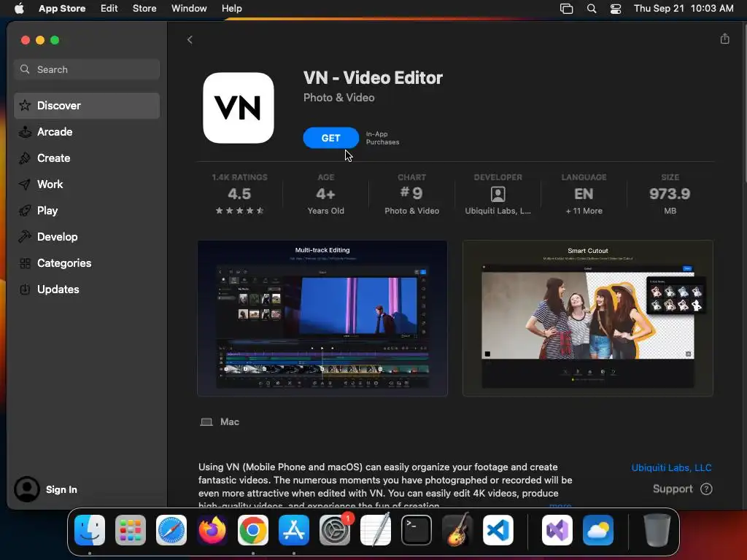Image resolution: width=747 pixels, height=560 pixels.
Task: Launch GarageBand from the Dock
Action: (457, 530)
